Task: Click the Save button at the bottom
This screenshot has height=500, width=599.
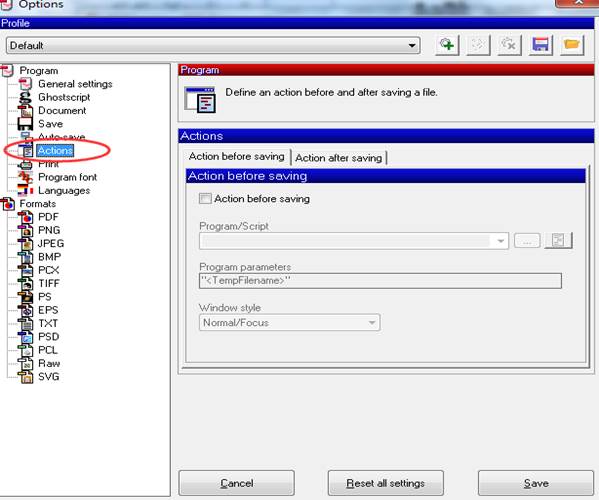Action: coord(536,483)
